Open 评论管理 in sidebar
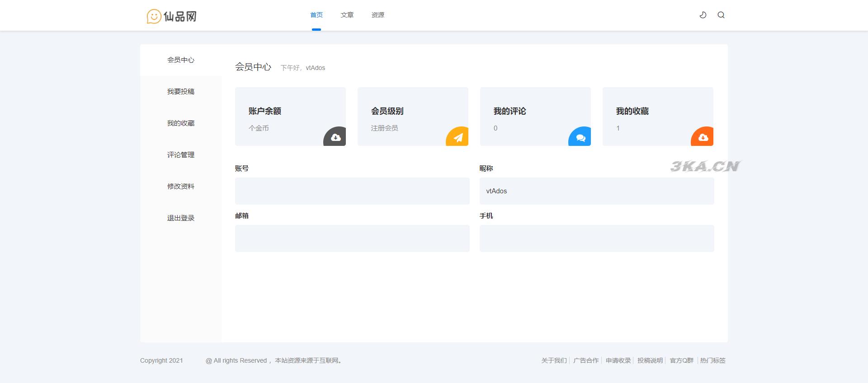Image resolution: width=868 pixels, height=383 pixels. tap(181, 155)
